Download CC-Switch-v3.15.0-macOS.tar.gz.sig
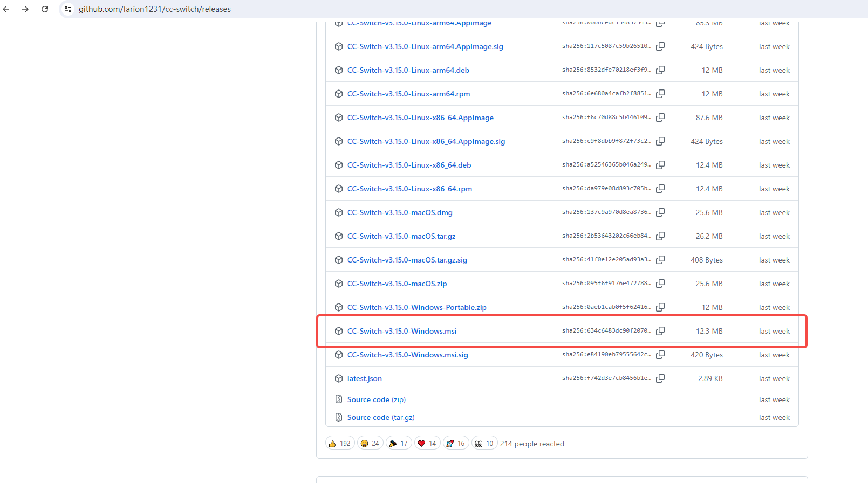Screen dimensions: 868x483 (x=407, y=260)
